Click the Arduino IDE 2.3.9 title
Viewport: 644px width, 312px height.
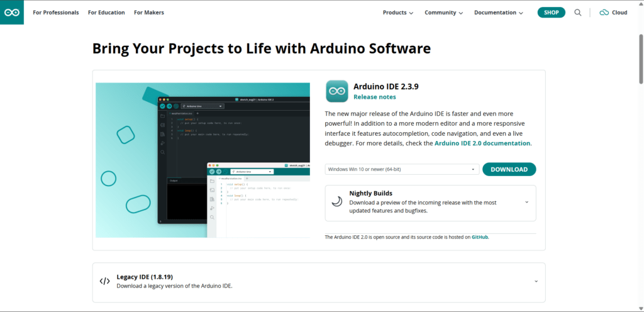point(386,87)
